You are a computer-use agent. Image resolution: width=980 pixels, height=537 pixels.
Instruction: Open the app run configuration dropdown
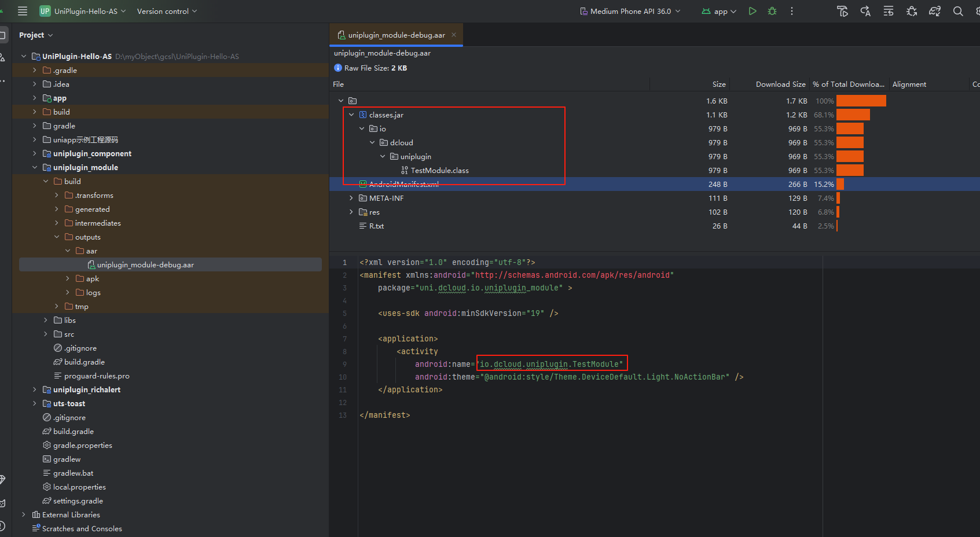coord(719,11)
